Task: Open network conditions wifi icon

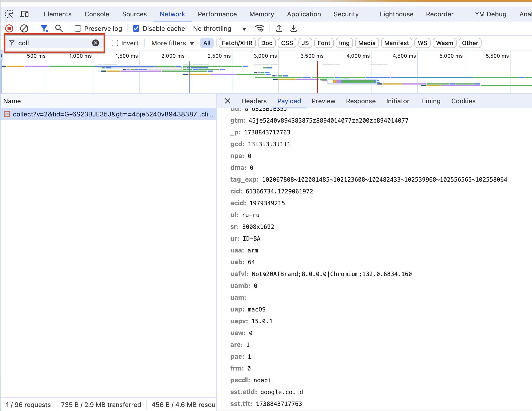Action: (259, 28)
